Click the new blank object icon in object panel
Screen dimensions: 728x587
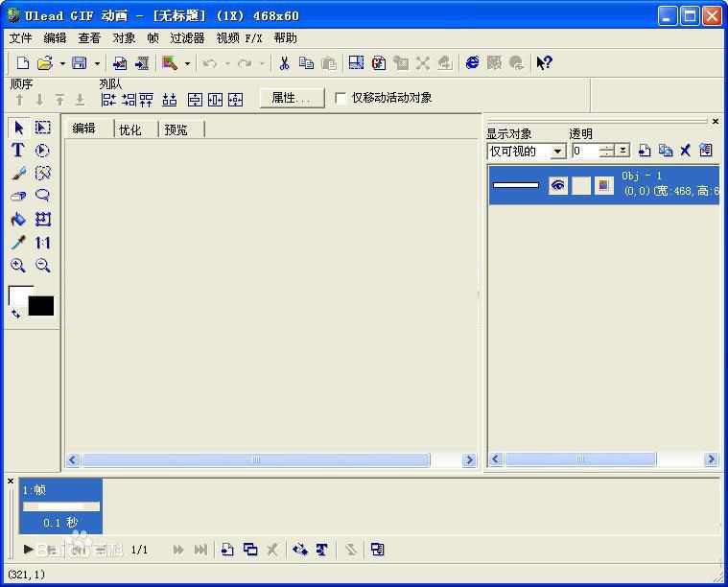click(644, 151)
